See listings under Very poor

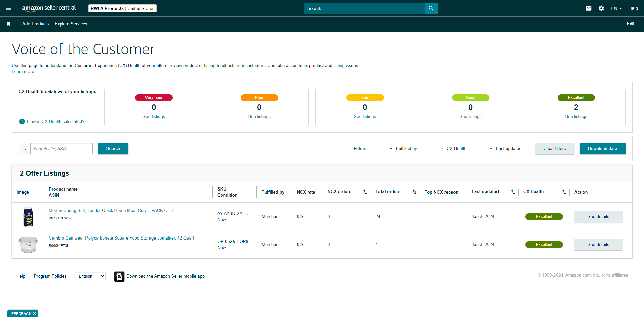click(154, 117)
